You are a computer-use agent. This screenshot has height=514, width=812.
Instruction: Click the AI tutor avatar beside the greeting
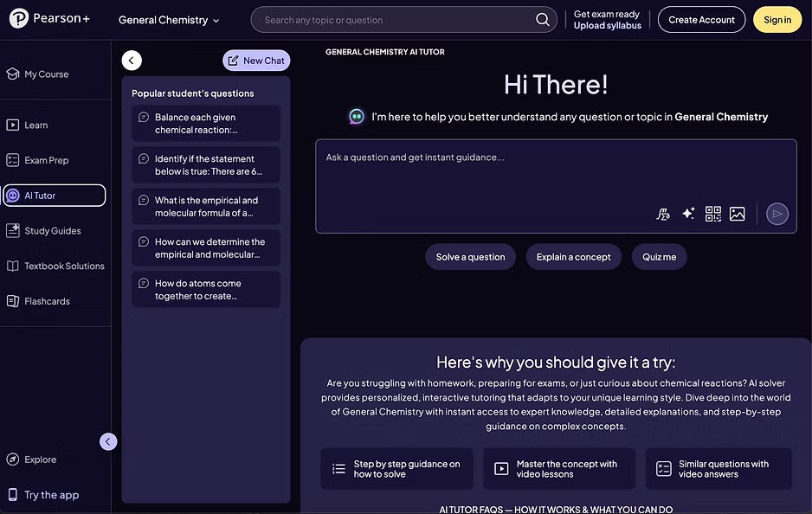(x=357, y=117)
